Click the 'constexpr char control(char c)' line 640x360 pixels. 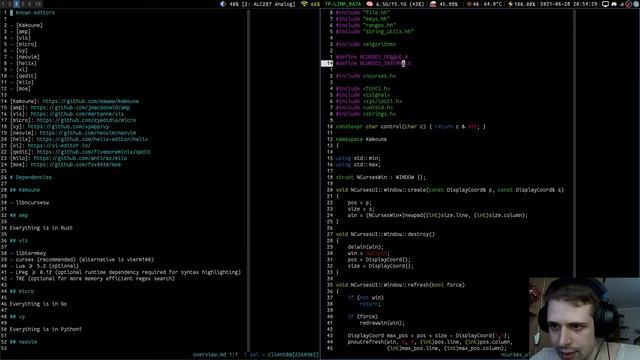tap(411, 127)
